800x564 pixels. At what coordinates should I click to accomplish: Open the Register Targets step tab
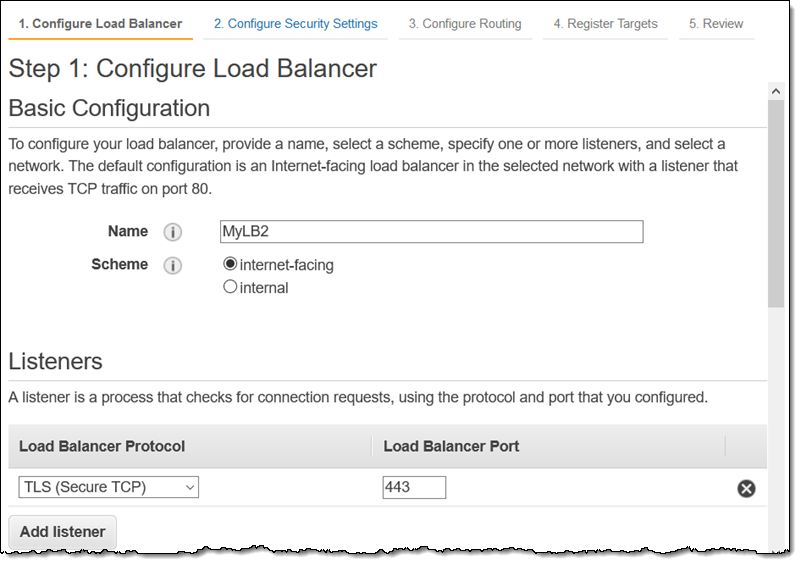point(606,23)
